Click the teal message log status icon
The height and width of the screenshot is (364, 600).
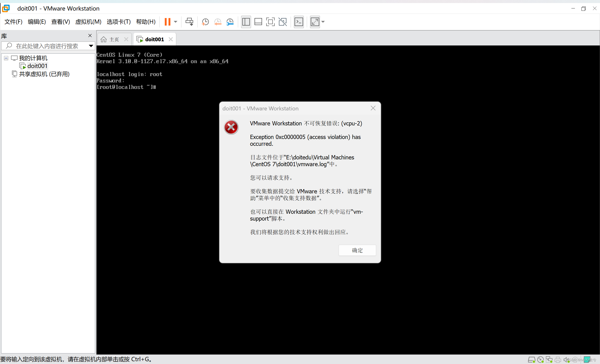pos(587,359)
